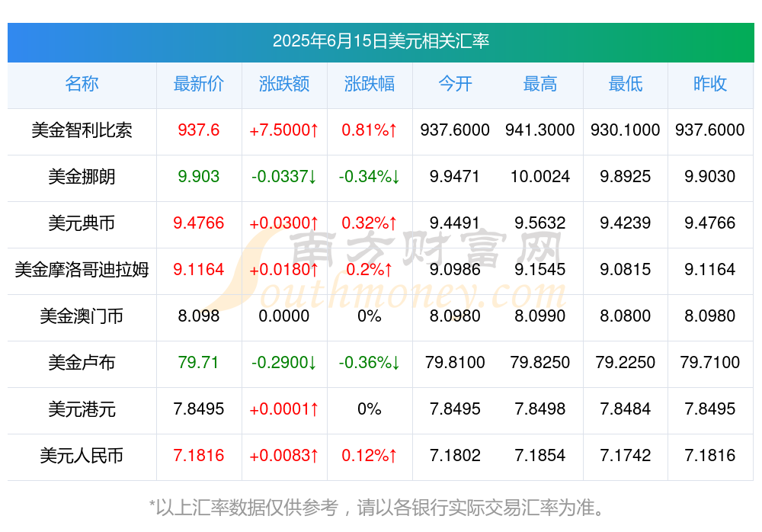Click '0%' in the 美元港元 row
This screenshot has width=762, height=532.
(x=370, y=409)
